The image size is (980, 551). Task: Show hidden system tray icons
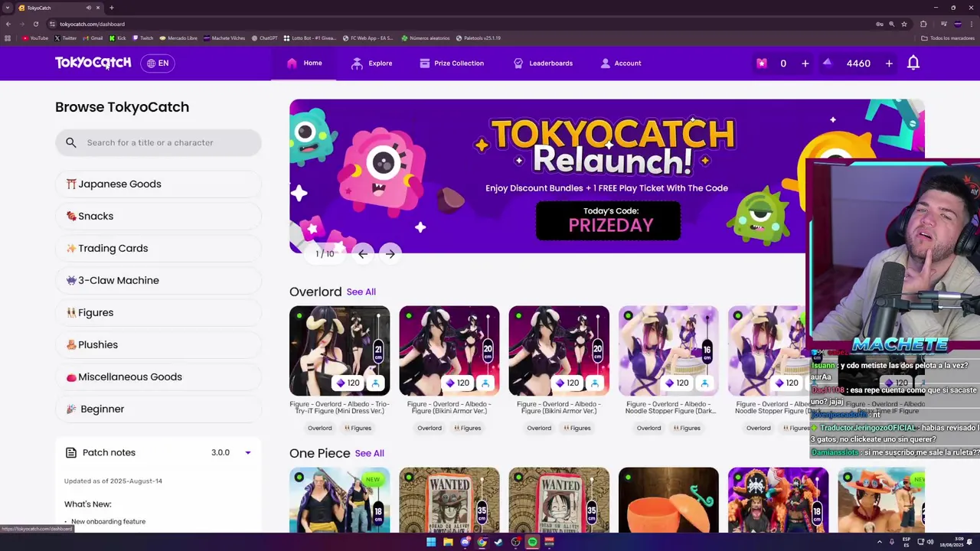(x=879, y=542)
